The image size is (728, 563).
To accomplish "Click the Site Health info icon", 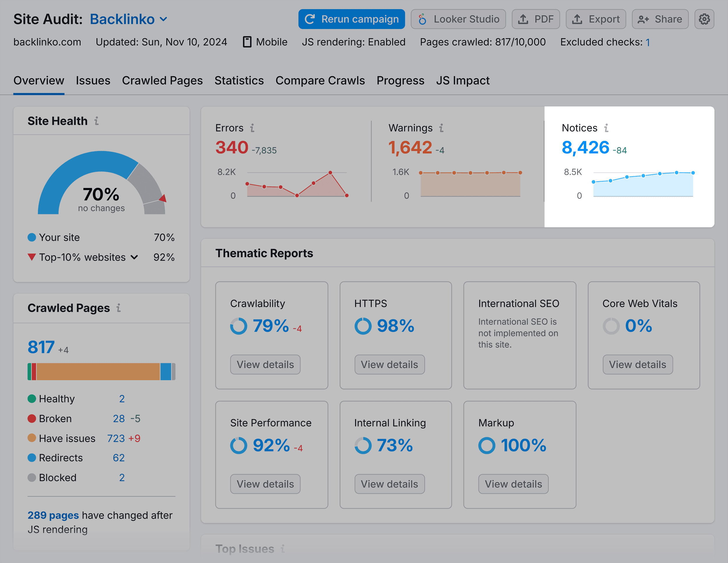I will point(96,121).
